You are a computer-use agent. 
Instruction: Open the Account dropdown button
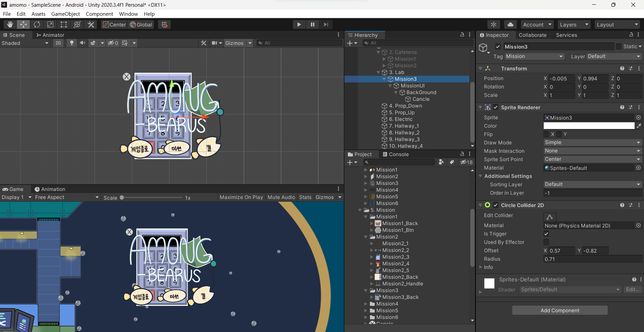pyautogui.click(x=537, y=24)
